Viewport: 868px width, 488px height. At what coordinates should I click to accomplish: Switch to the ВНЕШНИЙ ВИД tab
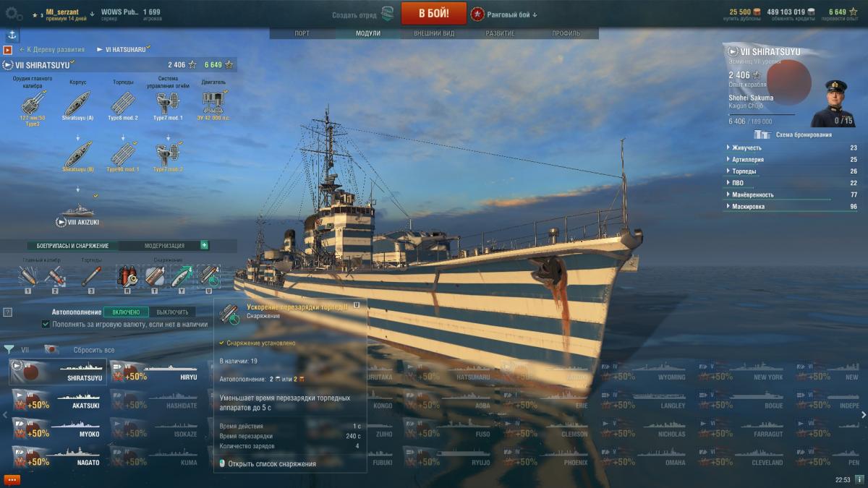[434, 33]
